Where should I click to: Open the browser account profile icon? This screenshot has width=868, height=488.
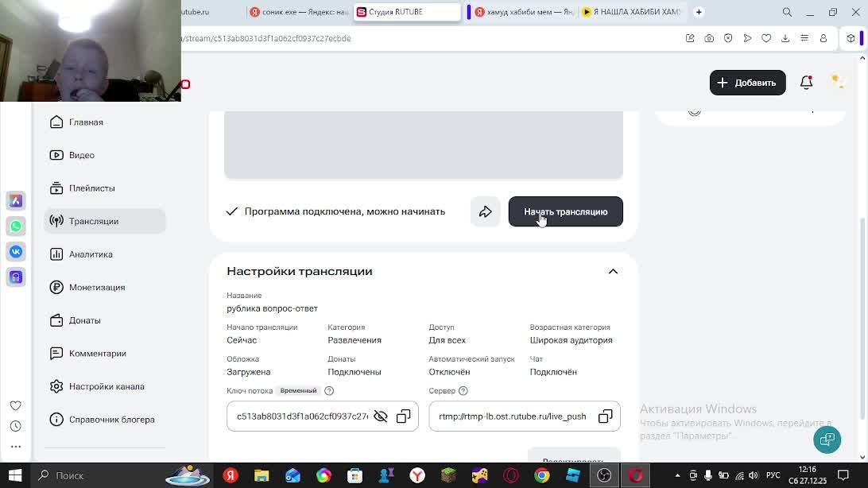[x=823, y=38]
